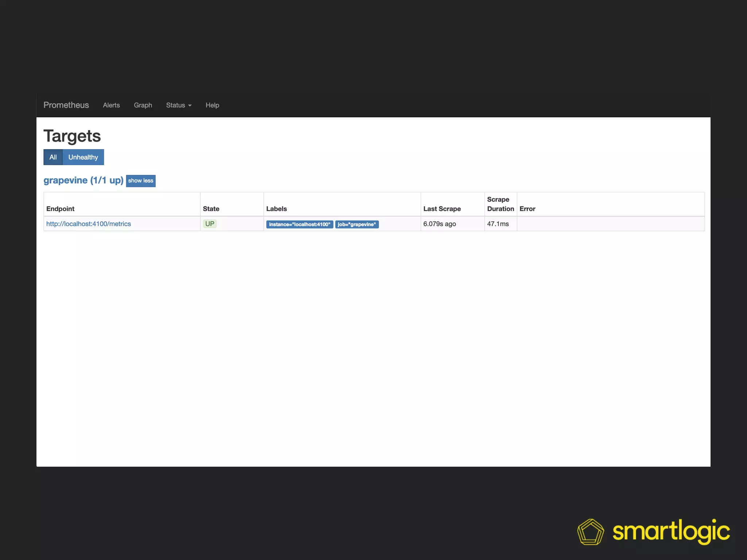Click the Prometheus brand link
747x560 pixels.
pyautogui.click(x=66, y=105)
